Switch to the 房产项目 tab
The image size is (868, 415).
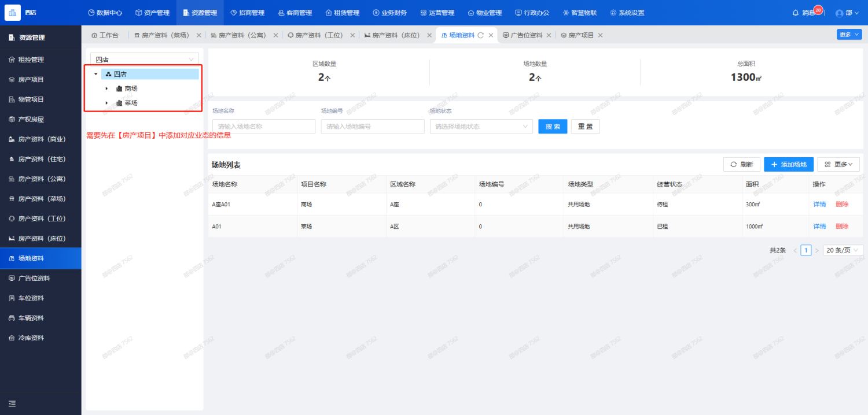click(x=578, y=35)
